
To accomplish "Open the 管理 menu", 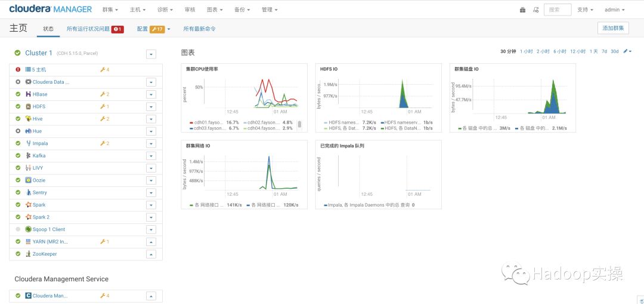I will [270, 10].
